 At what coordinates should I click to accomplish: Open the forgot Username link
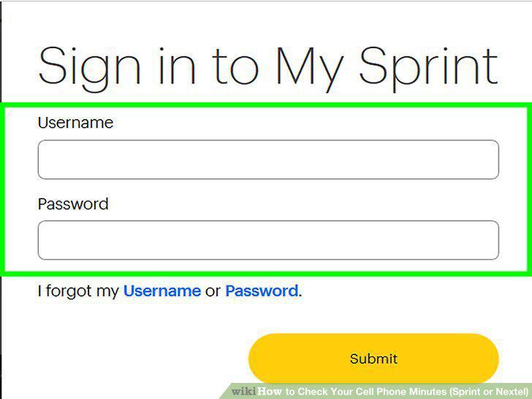[x=162, y=291]
